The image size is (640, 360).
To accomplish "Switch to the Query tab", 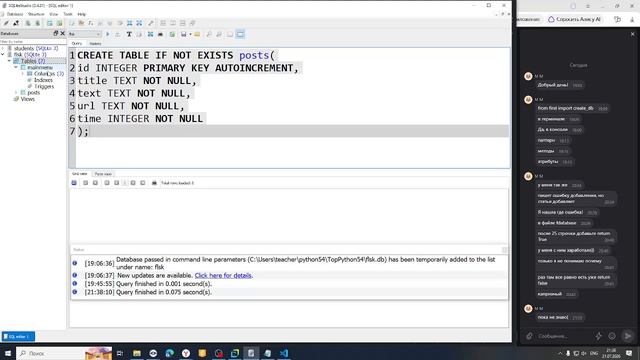I will pyautogui.click(x=77, y=44).
